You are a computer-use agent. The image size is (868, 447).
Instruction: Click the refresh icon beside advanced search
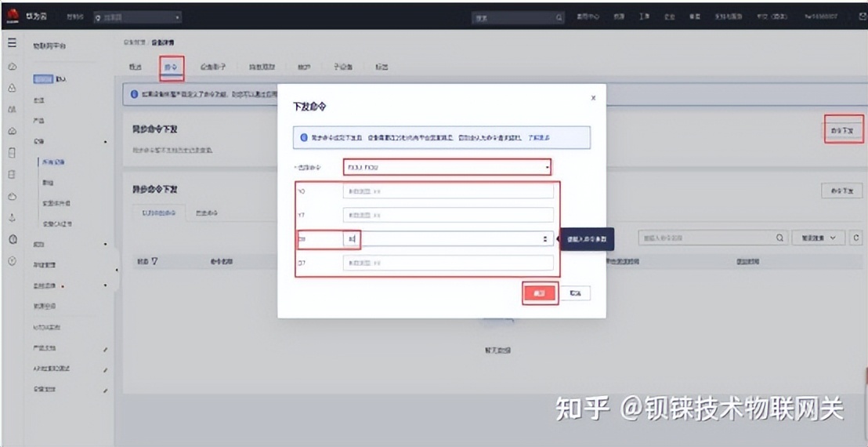pos(856,238)
